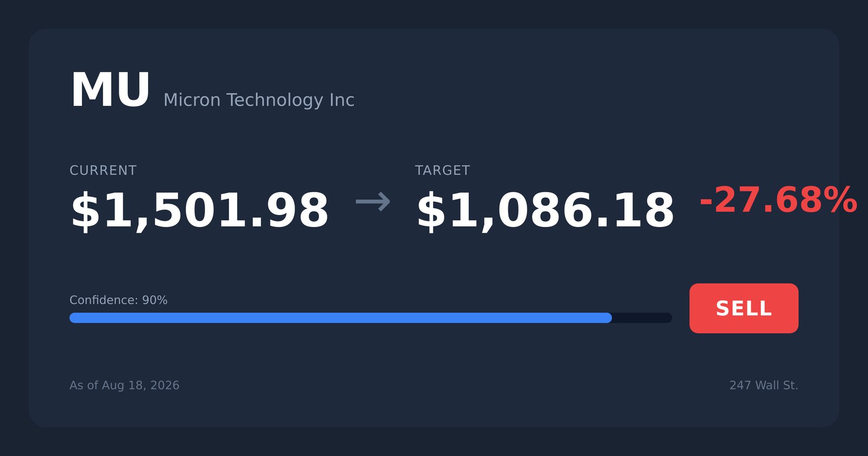This screenshot has height=456, width=868.
Task: Click the unfilled end of the confidence bar
Action: 642,318
